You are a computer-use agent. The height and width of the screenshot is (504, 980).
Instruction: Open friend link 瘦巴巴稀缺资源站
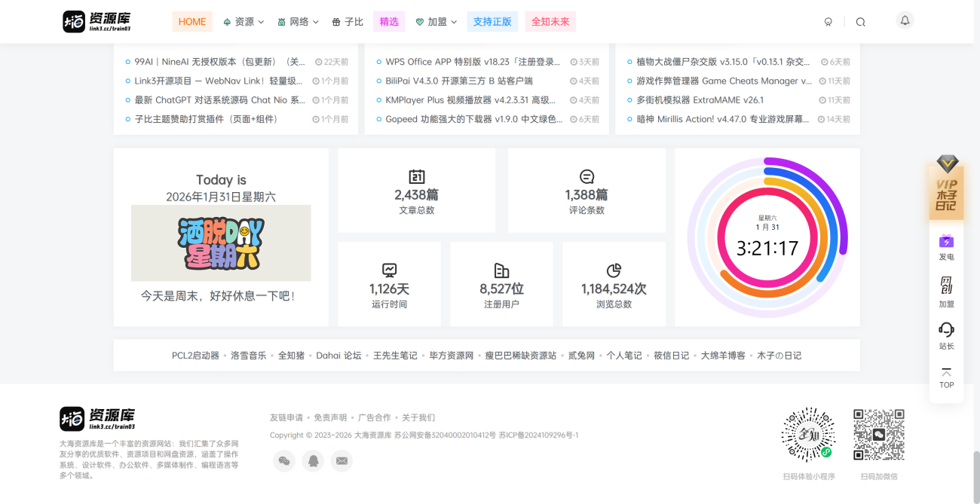pyautogui.click(x=521, y=356)
